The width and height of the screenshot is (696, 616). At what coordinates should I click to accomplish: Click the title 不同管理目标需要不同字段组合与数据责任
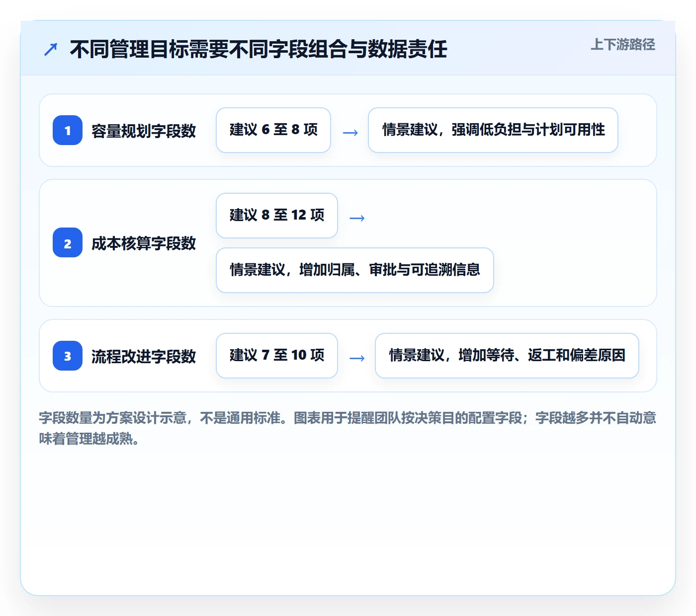[x=259, y=49]
